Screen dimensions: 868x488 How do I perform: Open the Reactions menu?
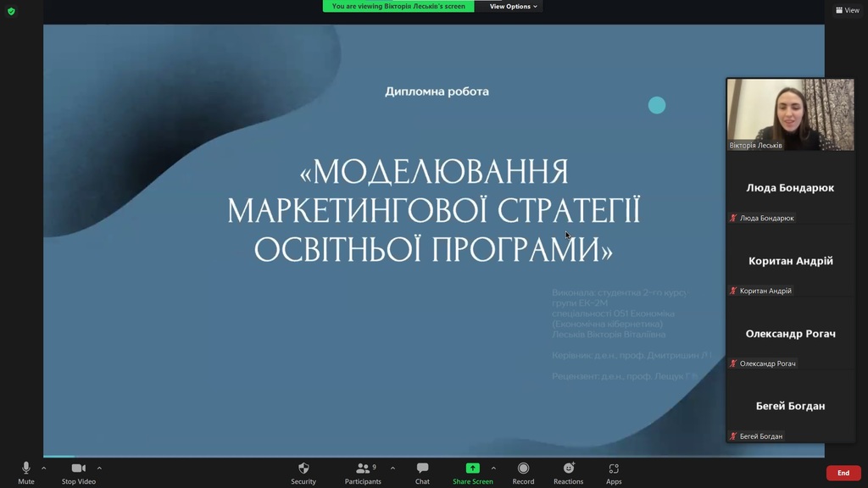[x=568, y=469]
